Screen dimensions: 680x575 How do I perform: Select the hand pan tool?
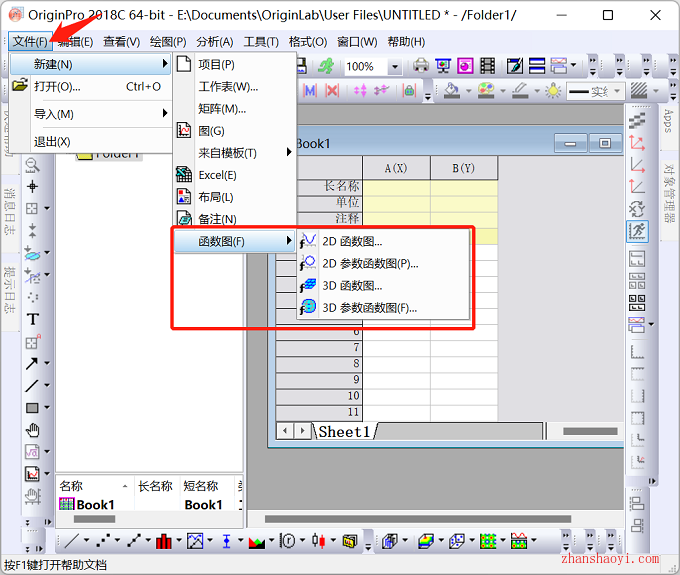pos(33,430)
